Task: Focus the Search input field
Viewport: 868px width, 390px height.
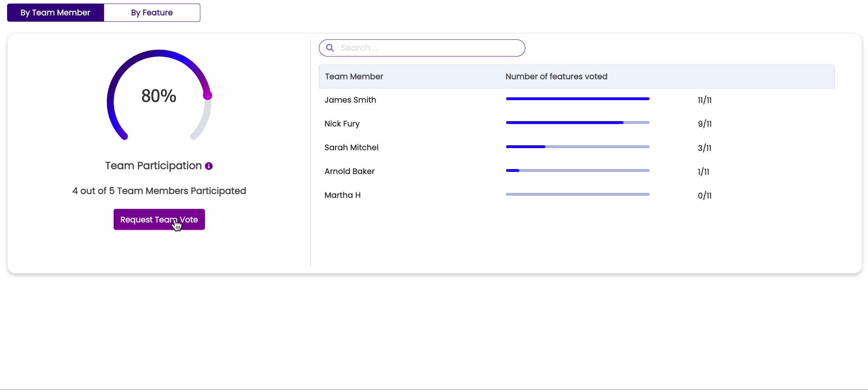Action: click(x=426, y=48)
